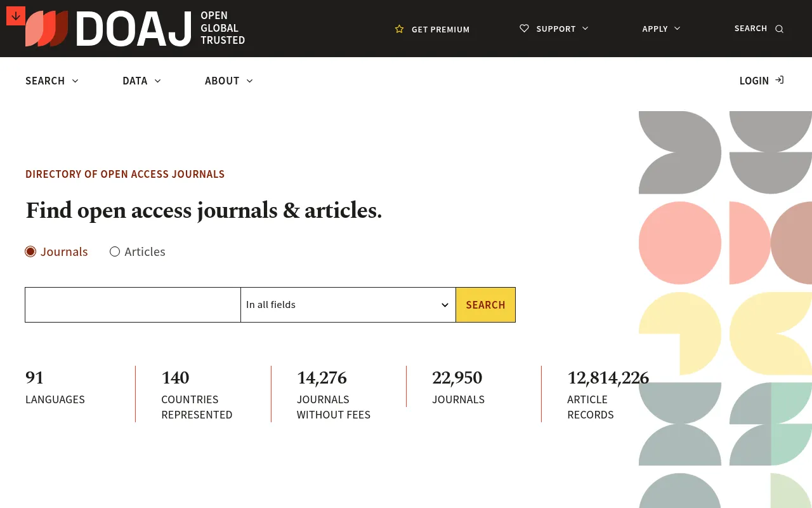Click the pink circle graphic

pos(680,243)
